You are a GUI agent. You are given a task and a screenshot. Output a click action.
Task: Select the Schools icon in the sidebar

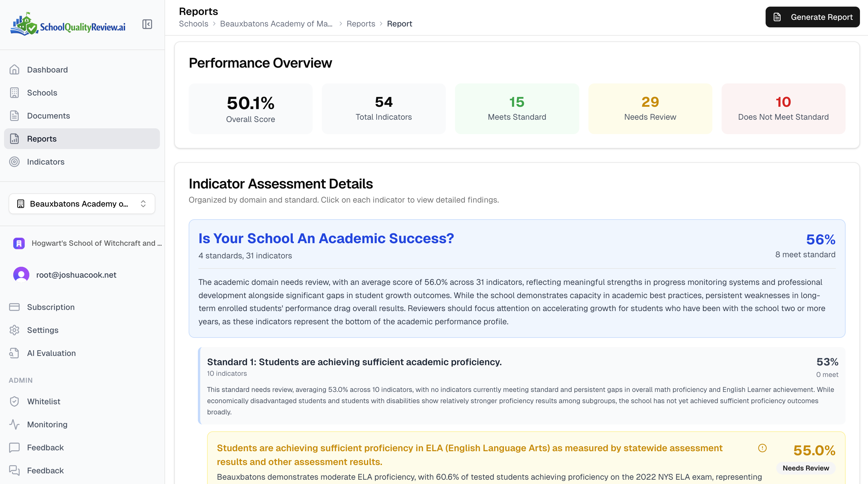coord(14,93)
